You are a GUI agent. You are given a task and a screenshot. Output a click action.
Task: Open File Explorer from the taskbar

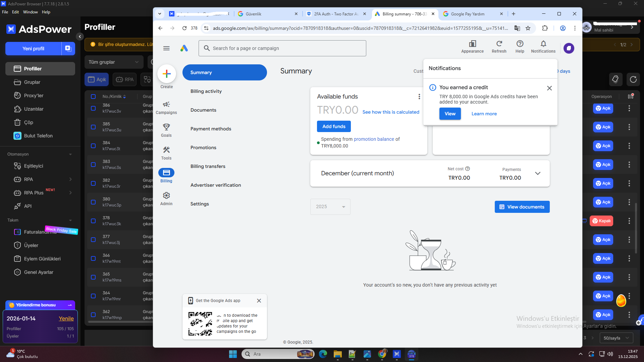coord(337,354)
